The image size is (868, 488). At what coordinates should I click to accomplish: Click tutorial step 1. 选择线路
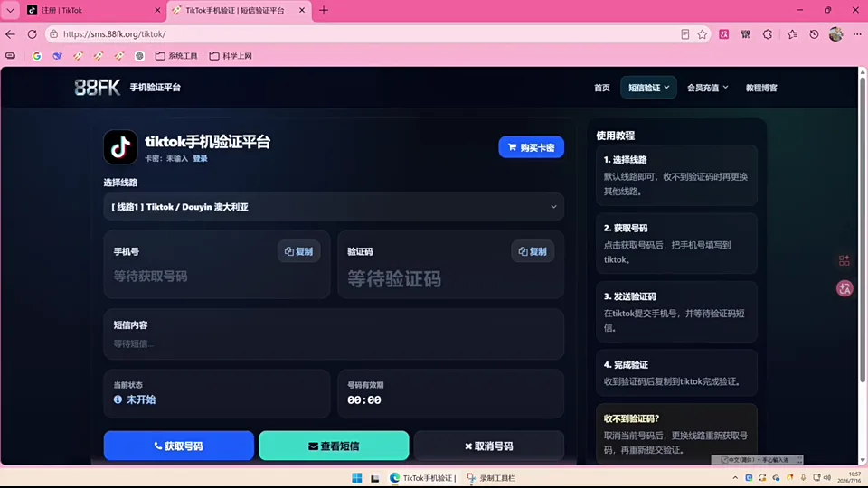pos(676,175)
